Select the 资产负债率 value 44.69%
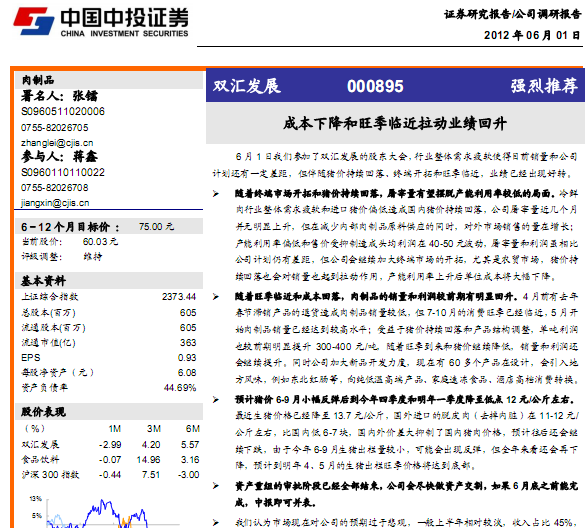588x528 pixels. click(x=180, y=388)
